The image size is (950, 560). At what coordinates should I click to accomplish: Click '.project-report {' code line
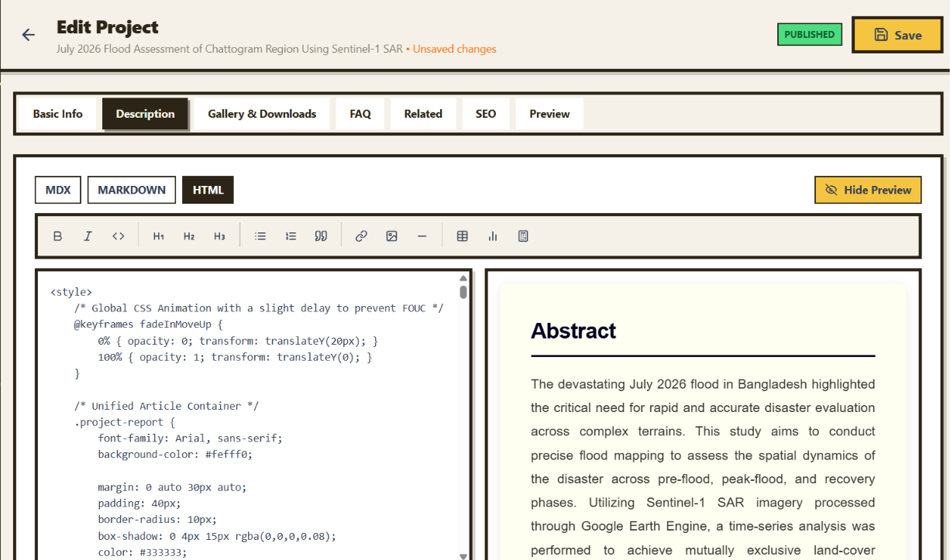coord(125,422)
